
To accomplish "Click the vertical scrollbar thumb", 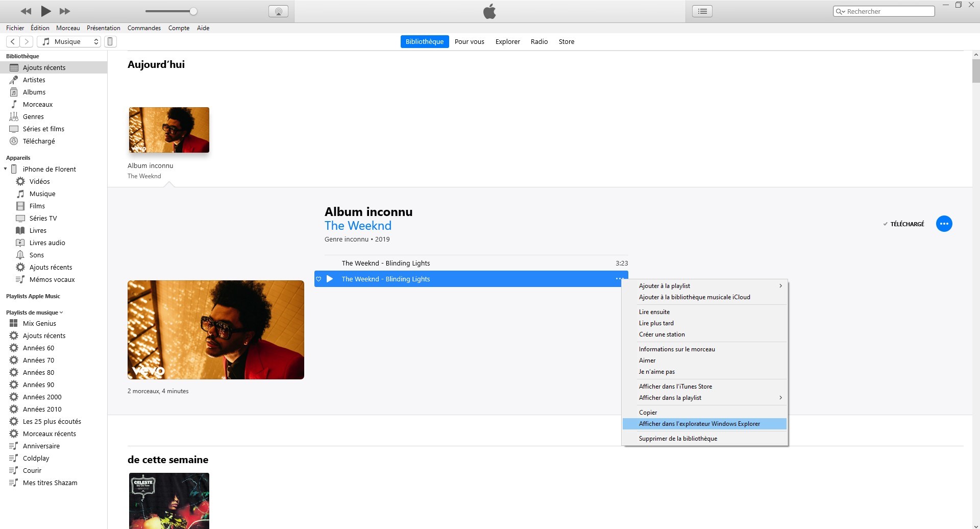I will (975, 71).
